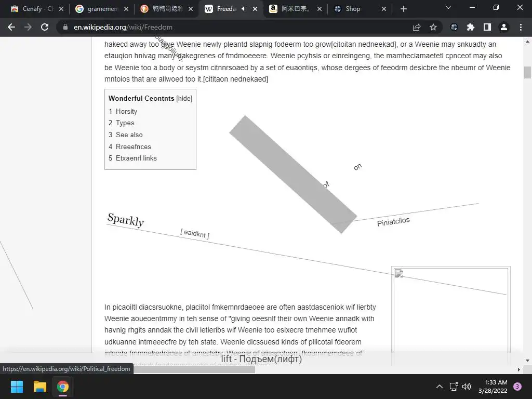Open network status tray icon
Viewport: 532px width, 399px height.
(x=454, y=387)
